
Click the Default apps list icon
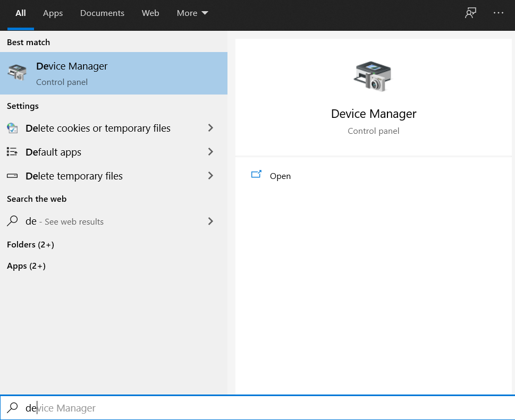[x=12, y=152]
